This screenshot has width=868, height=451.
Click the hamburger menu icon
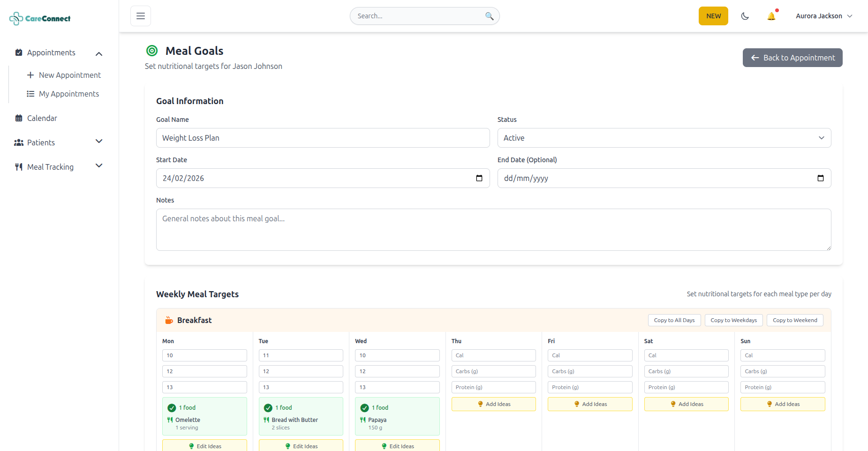[x=141, y=16]
